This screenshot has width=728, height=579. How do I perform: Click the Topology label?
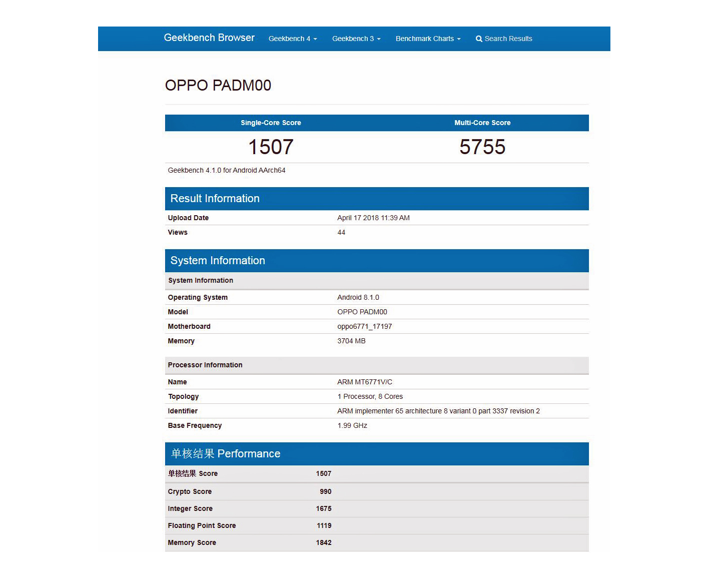183,397
